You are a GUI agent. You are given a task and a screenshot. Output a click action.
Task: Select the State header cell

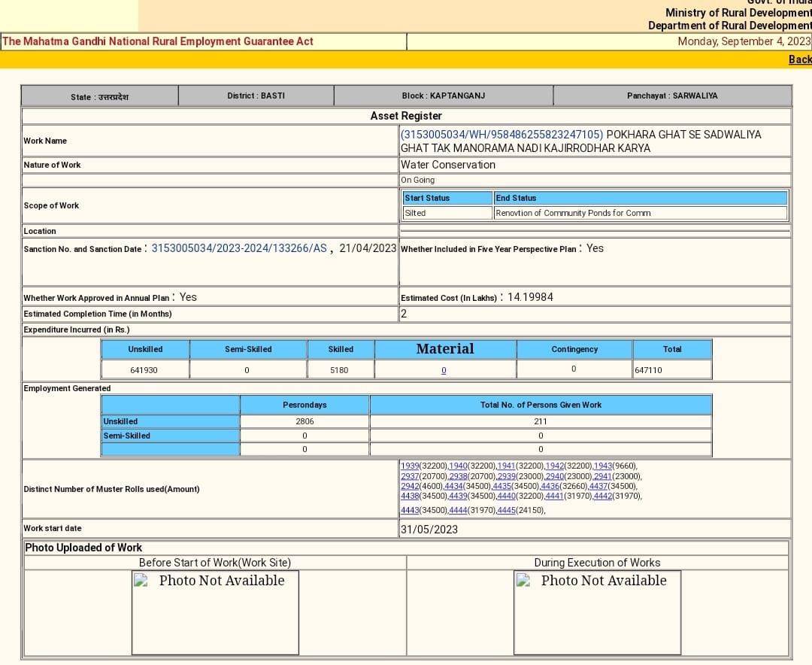[x=99, y=96]
